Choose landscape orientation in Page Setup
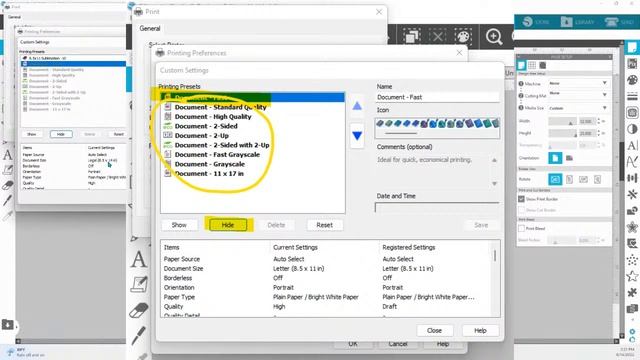The height and width of the screenshot is (360, 640). click(569, 158)
